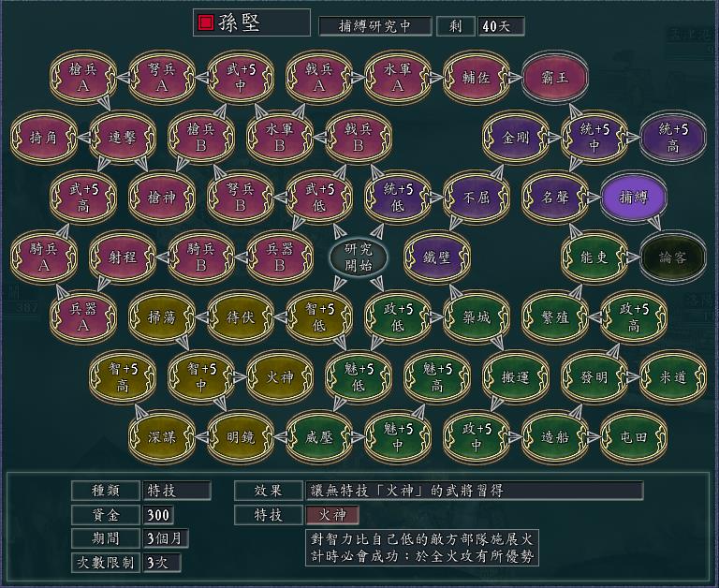Screen dimensions: 719x588
Task: Select the 弩兵B node
Action: 241,198
